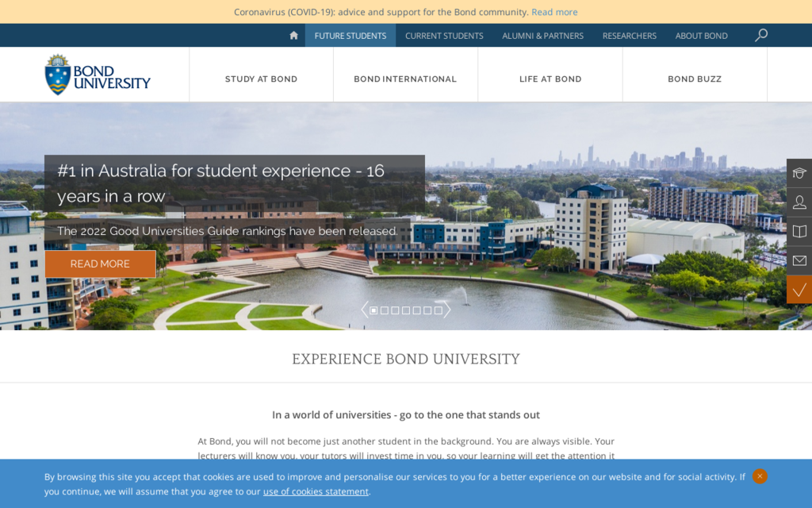This screenshot has height=508, width=812.
Task: Select the last carousel slide indicator
Action: point(438,310)
